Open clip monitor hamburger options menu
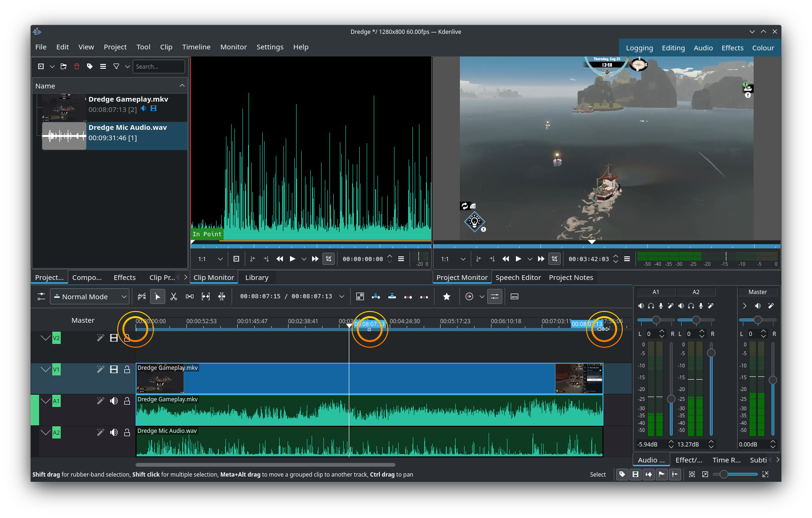The width and height of the screenshot is (812, 518). (401, 259)
